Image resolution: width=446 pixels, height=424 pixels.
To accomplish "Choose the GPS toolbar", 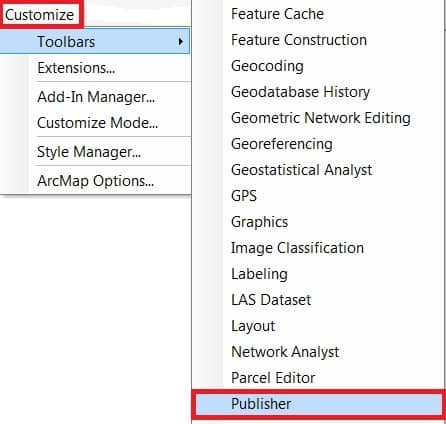I will click(x=319, y=196).
